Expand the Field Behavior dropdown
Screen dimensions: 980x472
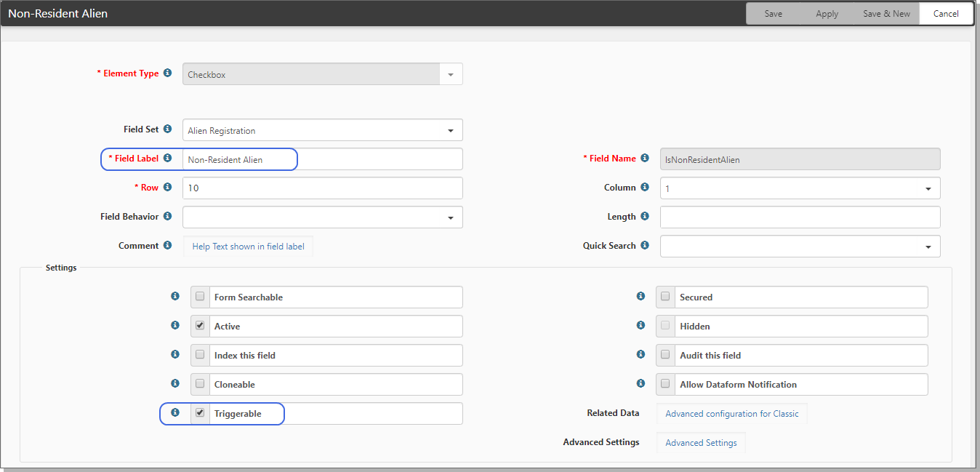451,217
